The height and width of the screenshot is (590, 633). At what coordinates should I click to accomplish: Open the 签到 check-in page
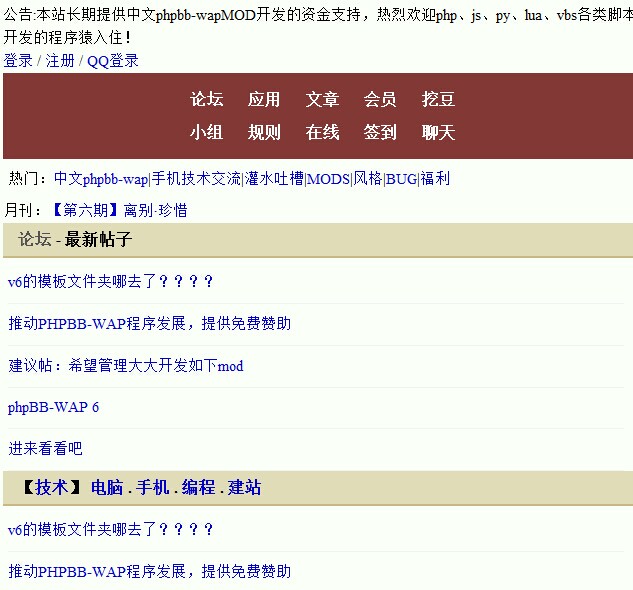pyautogui.click(x=380, y=132)
